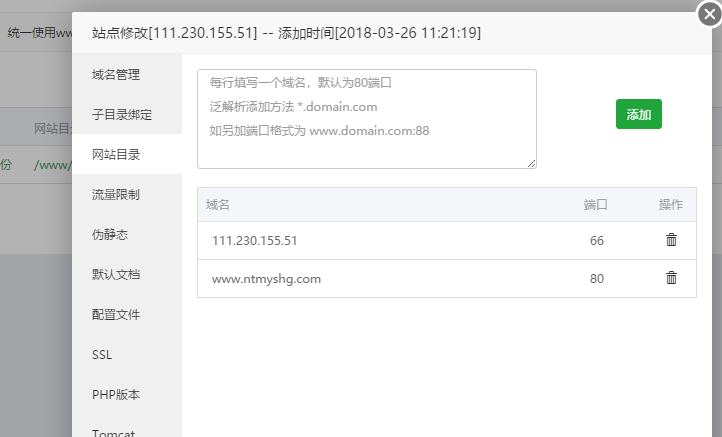Screen dimensions: 722x437
Task: Click the 域名 column header
Action: pos(217,204)
